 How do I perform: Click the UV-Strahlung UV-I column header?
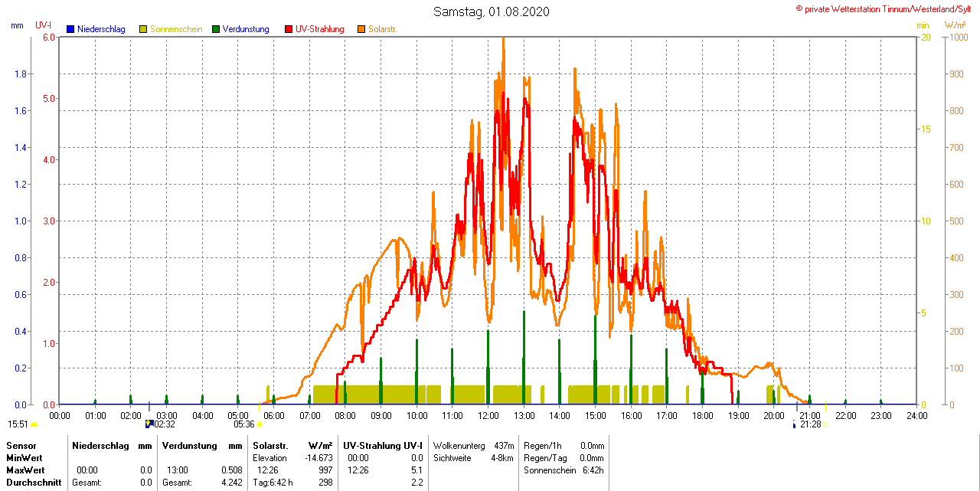(x=383, y=445)
